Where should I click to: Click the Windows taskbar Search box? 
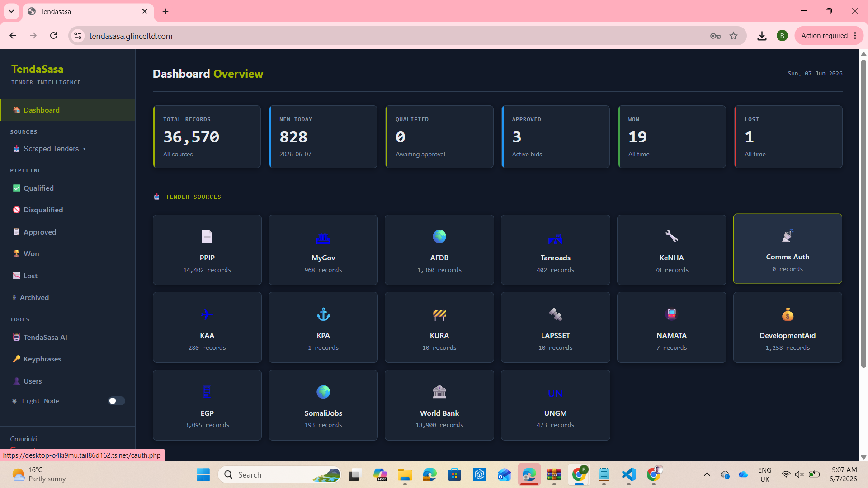pyautogui.click(x=279, y=474)
